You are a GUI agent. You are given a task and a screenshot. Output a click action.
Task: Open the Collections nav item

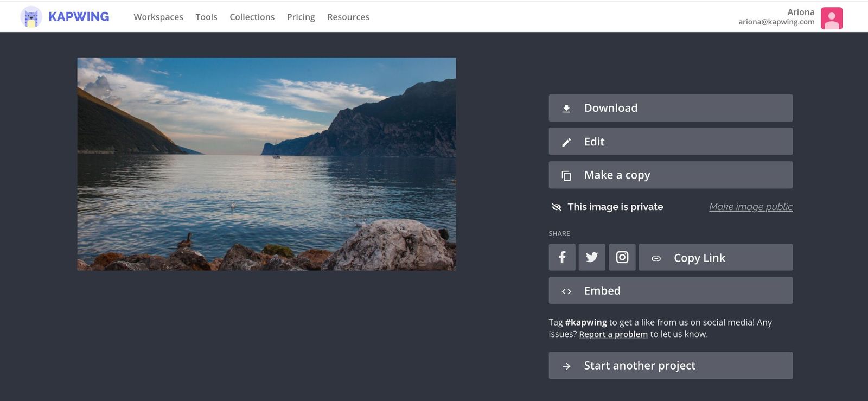[252, 17]
